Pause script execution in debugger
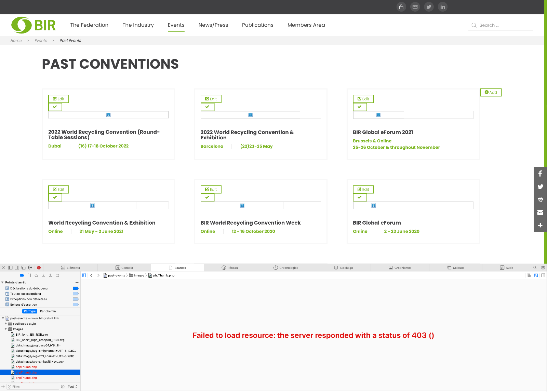 point(29,276)
